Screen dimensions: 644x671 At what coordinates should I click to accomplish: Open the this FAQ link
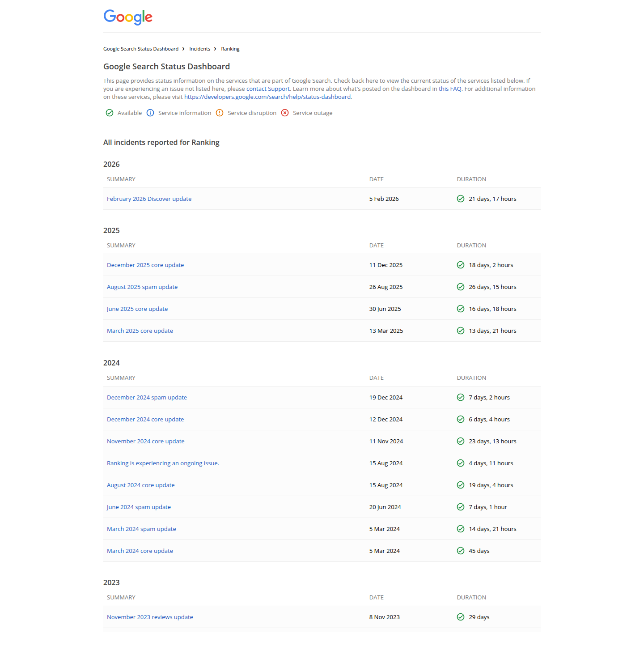(x=450, y=89)
